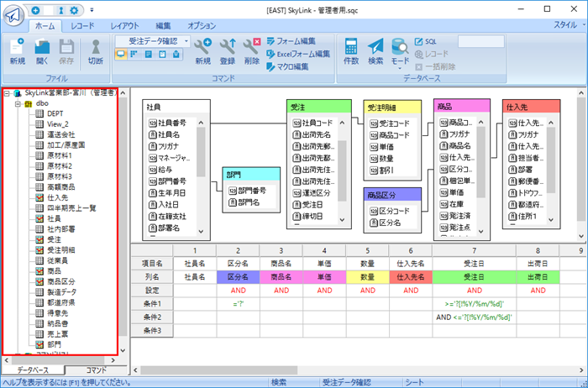Select 区分コード field in 商品区分 table
The image size is (588, 388).
tap(390, 211)
